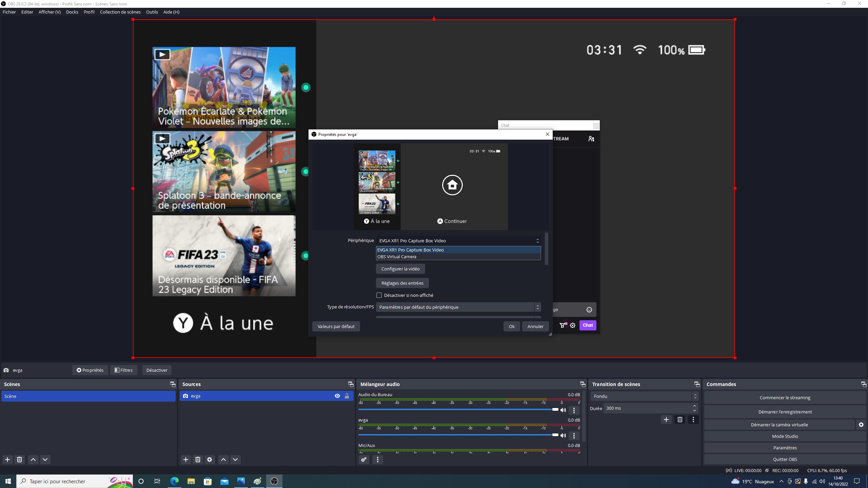Image resolution: width=868 pixels, height=488 pixels.
Task: Remove transition with trash icon
Action: click(x=680, y=420)
